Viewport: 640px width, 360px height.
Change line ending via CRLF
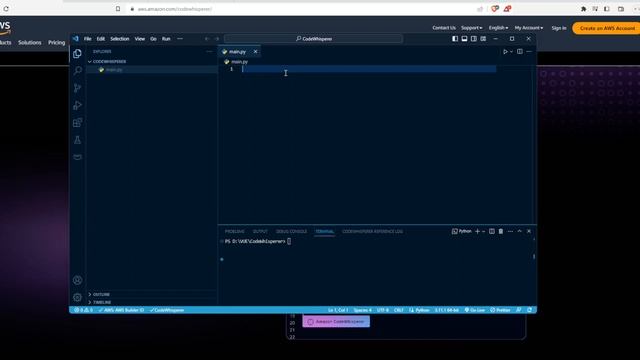click(x=399, y=310)
